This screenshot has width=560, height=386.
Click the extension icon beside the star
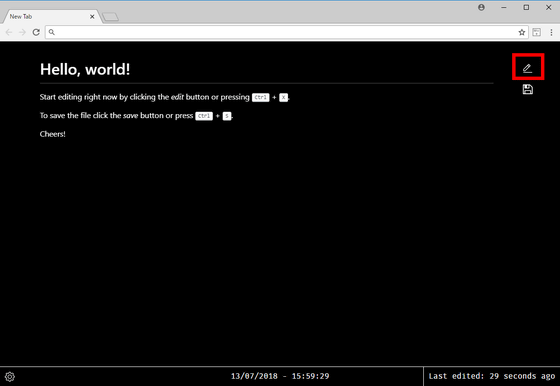(x=536, y=32)
